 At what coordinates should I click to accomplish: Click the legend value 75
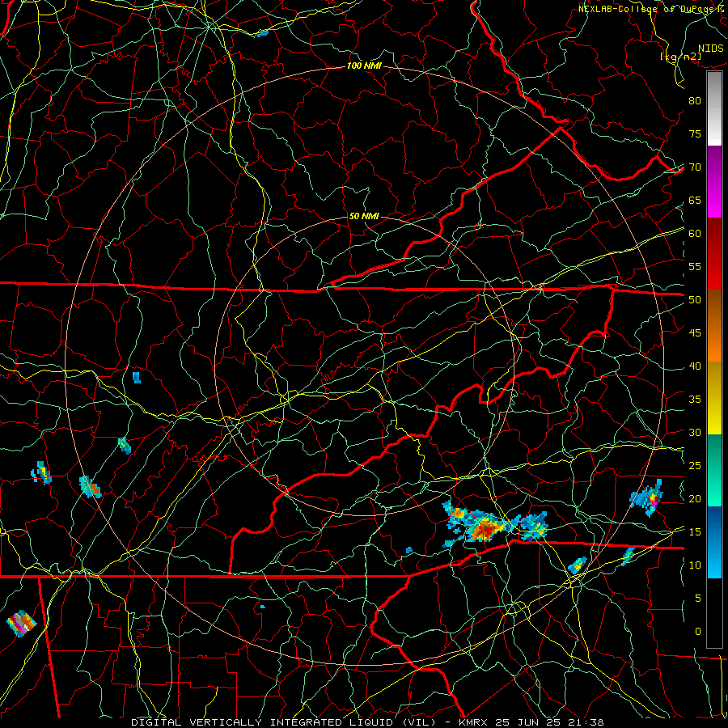coord(695,134)
